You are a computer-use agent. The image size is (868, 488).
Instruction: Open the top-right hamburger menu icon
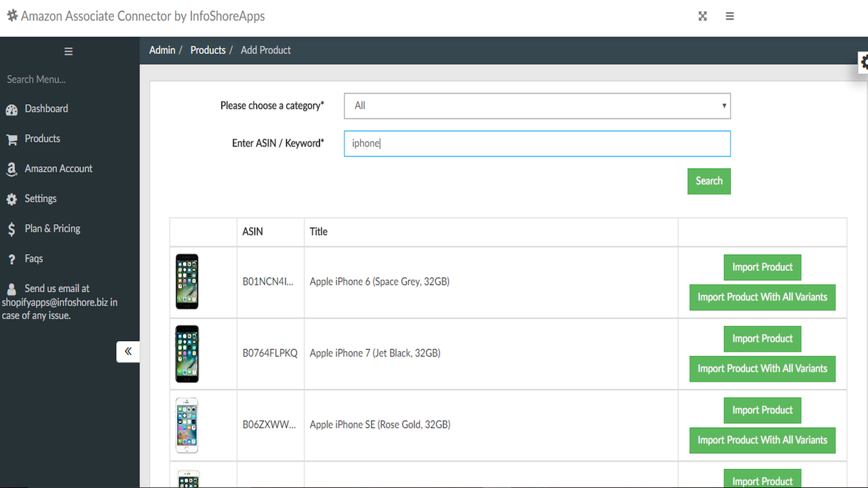point(730,16)
